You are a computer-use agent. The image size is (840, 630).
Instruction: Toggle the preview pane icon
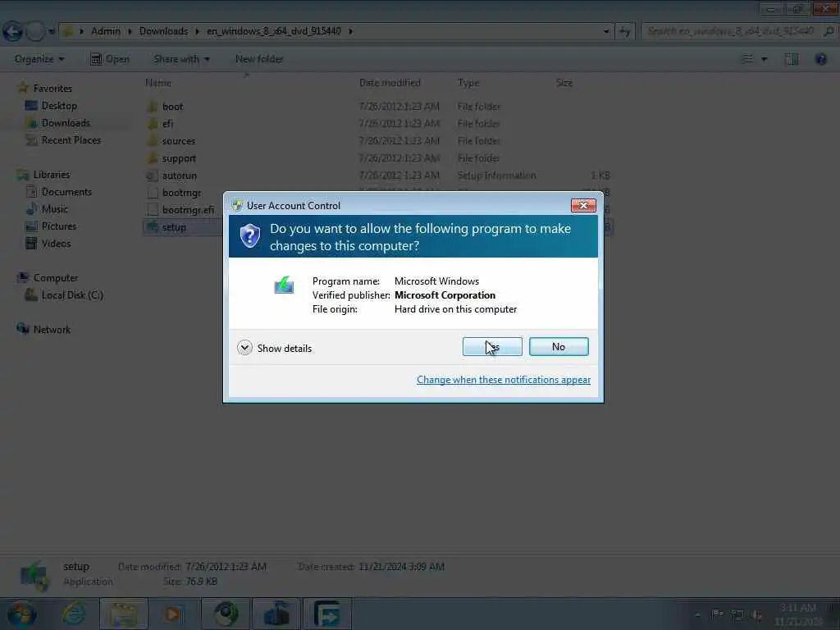tap(792, 59)
